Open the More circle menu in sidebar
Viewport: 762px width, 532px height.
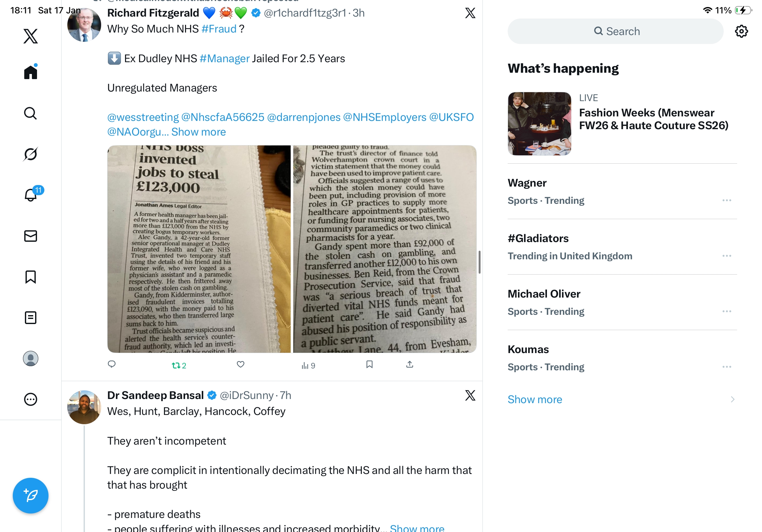(x=31, y=399)
